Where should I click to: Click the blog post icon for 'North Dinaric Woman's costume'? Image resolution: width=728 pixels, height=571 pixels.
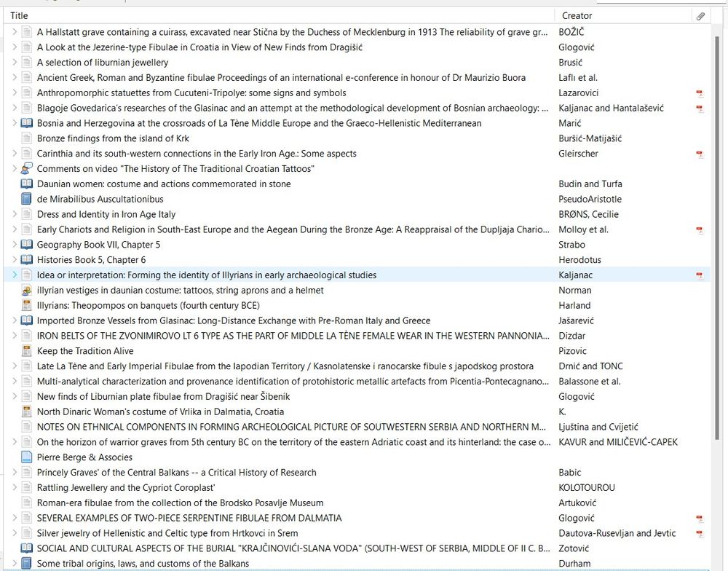27,411
